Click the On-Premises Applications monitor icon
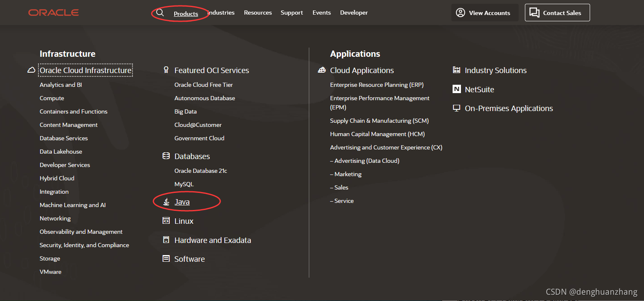 pyautogui.click(x=457, y=108)
